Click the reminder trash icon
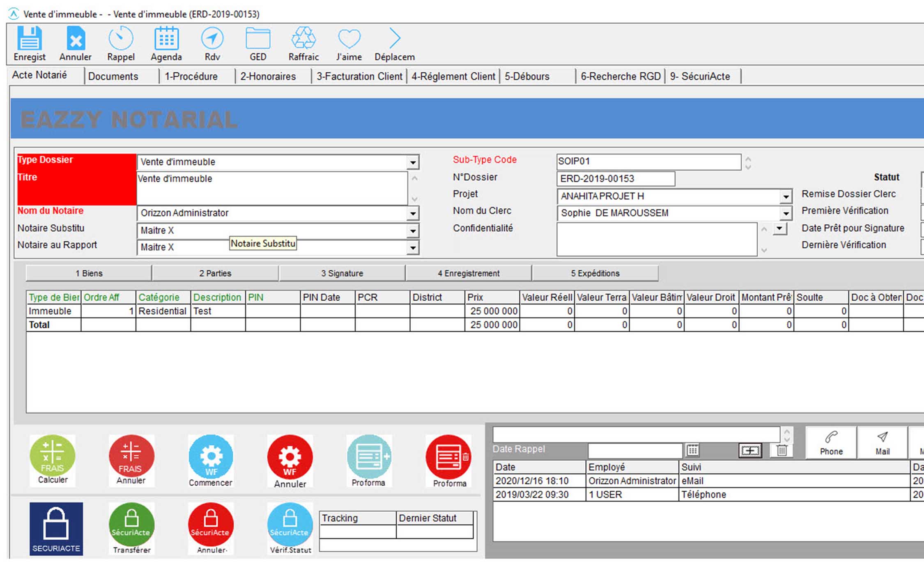 781,450
